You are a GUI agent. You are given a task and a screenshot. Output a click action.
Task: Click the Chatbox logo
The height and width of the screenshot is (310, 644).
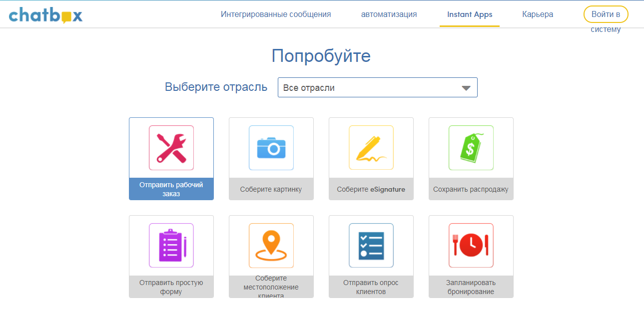click(46, 15)
